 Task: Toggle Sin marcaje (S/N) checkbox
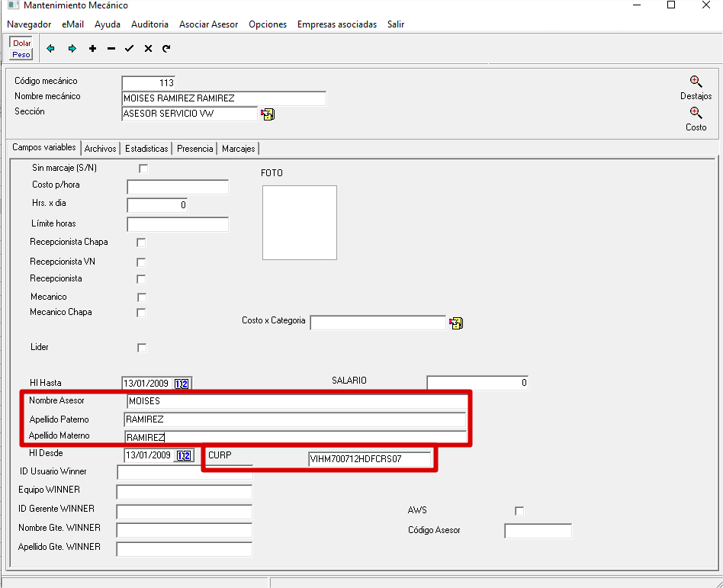pos(143,169)
